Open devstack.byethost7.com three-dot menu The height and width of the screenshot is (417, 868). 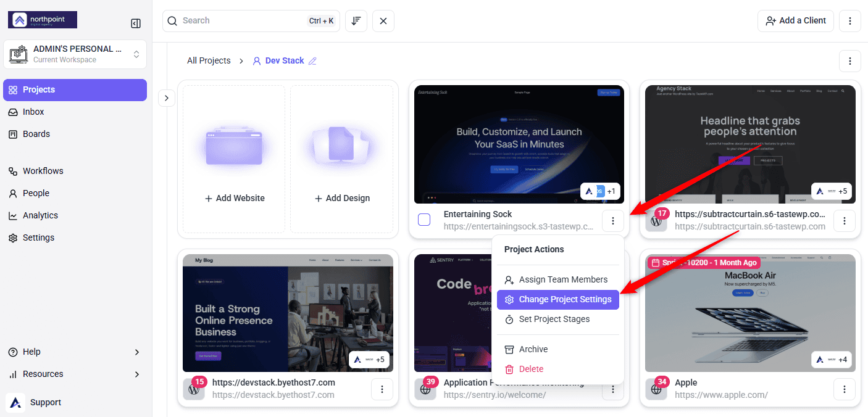pos(382,389)
